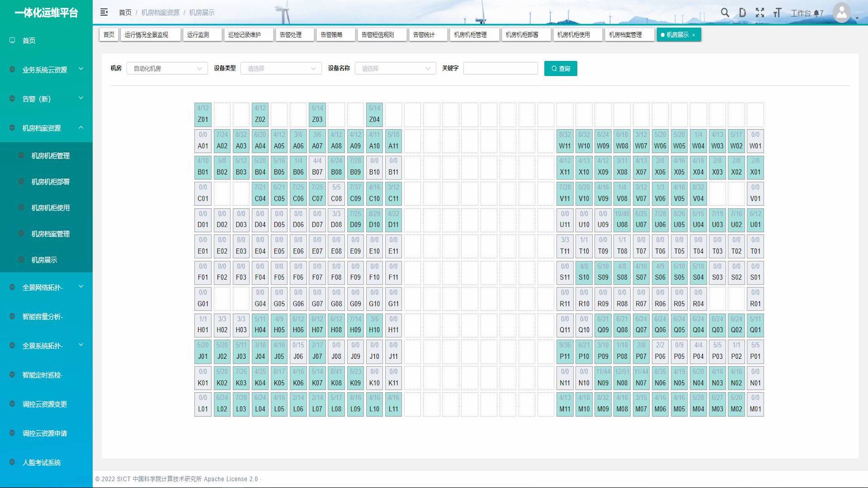This screenshot has height=488, width=868.
Task: Collapse the 机房档案资源 sidebar menu
Action: coord(46,128)
